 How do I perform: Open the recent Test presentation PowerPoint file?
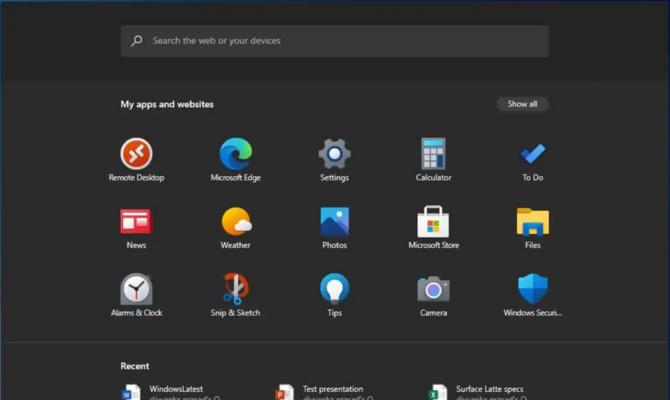[325, 392]
